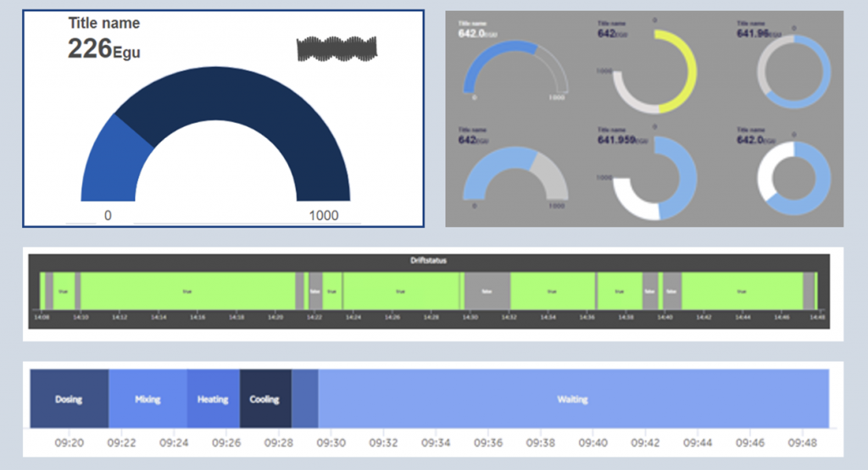
Task: Click the scribbled mark in the large gauge panel
Action: (x=337, y=49)
